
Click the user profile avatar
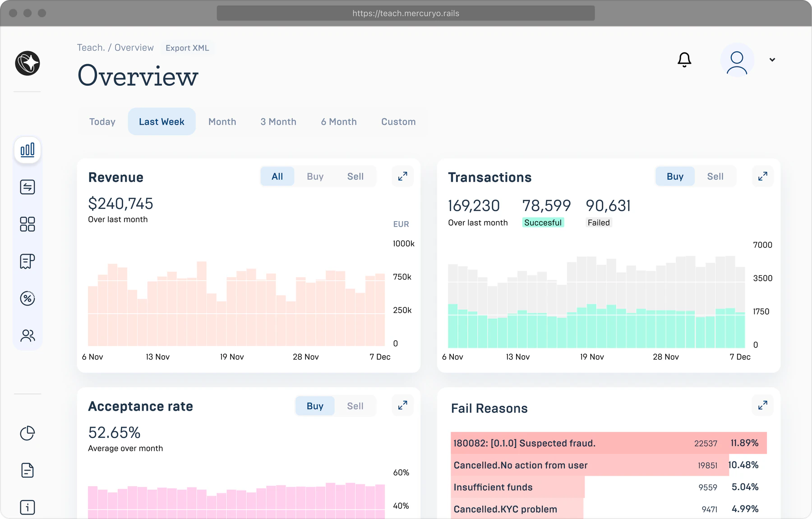point(737,60)
